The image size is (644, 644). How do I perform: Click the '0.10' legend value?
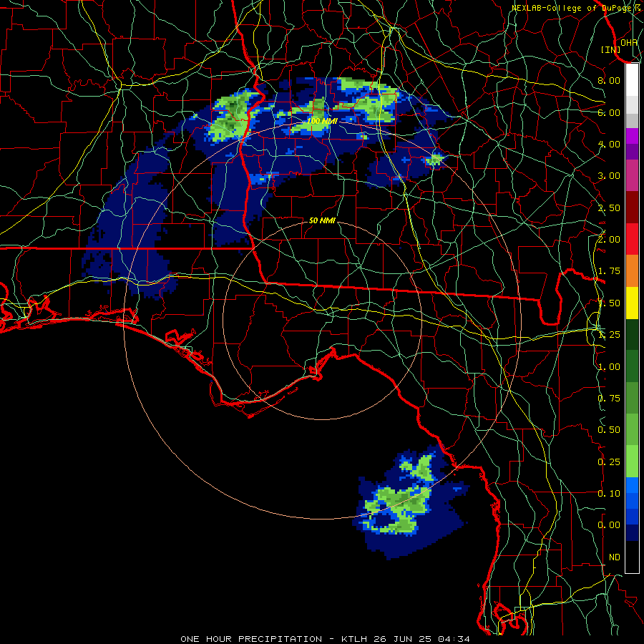tap(609, 493)
